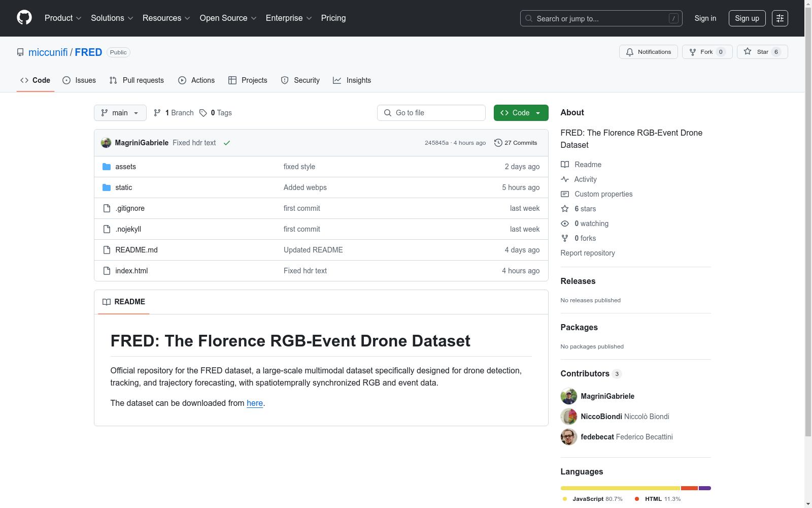Click the green check commit status icon
The width and height of the screenshot is (812, 508).
(227, 143)
